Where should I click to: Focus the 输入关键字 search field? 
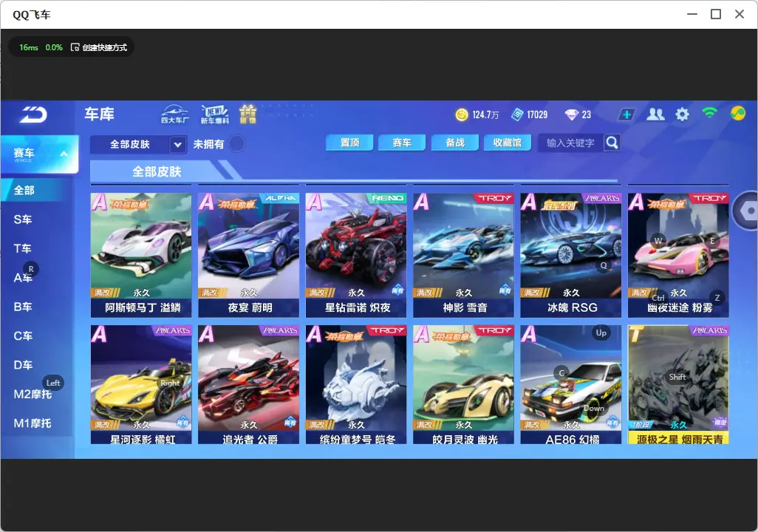[x=570, y=143]
